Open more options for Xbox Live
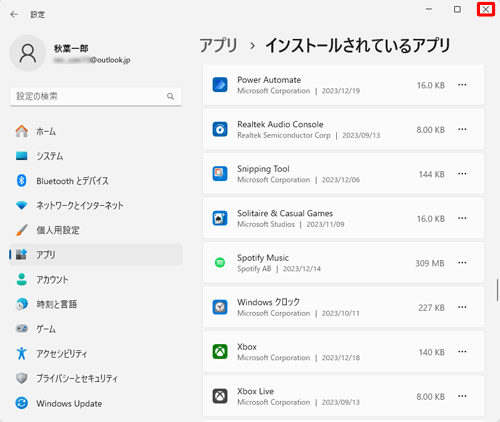 pyautogui.click(x=462, y=396)
